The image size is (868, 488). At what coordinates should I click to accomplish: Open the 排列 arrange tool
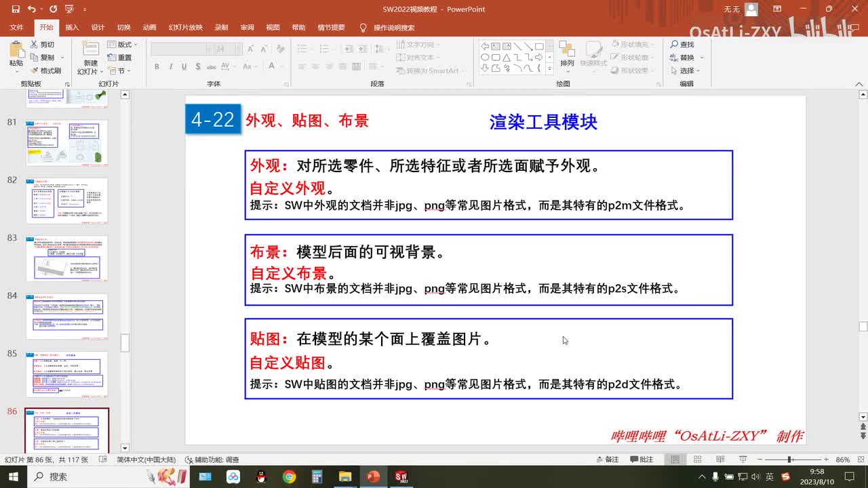[x=567, y=54]
